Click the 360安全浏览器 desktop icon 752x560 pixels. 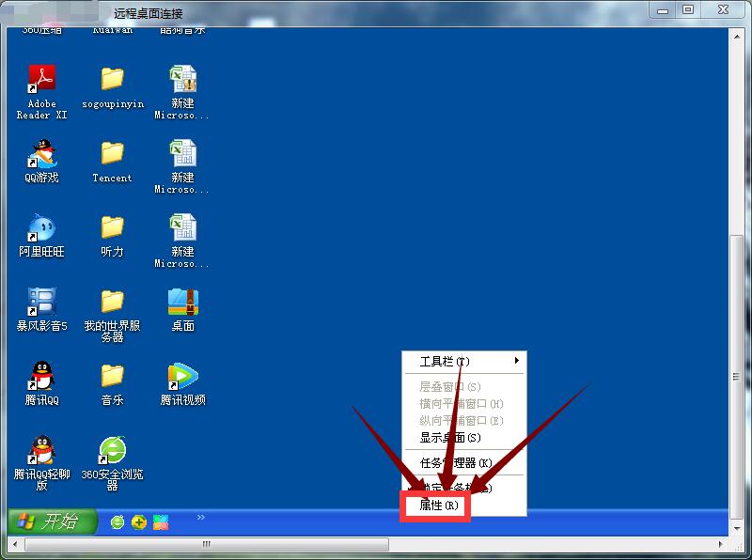[112, 450]
